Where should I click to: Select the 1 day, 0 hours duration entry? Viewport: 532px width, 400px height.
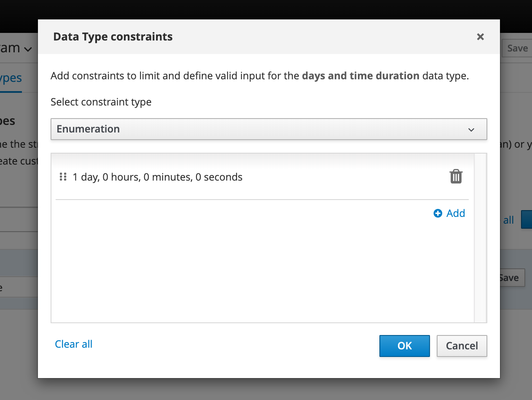click(x=158, y=177)
